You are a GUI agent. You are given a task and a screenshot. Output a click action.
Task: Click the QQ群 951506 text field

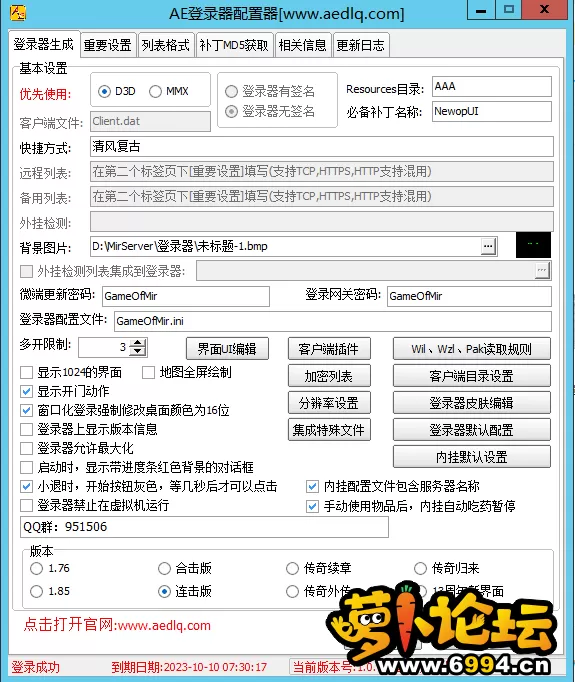[x=204, y=527]
